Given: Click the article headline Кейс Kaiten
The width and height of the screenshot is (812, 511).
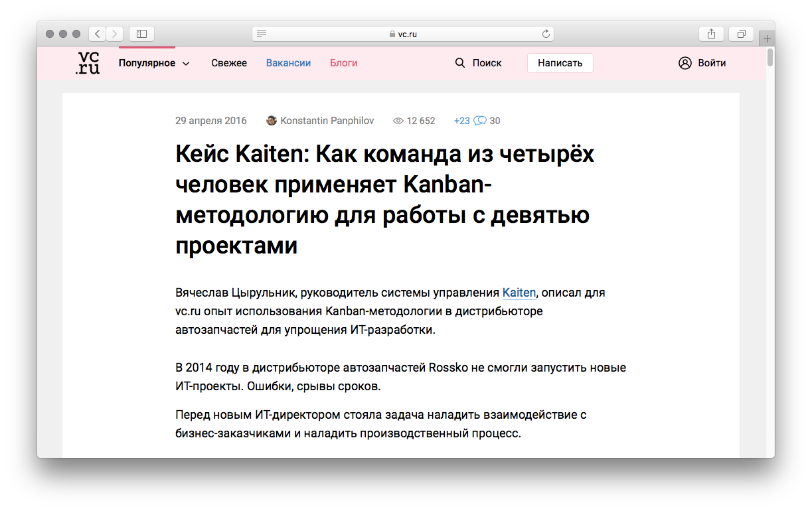Looking at the screenshot, I should (x=385, y=200).
